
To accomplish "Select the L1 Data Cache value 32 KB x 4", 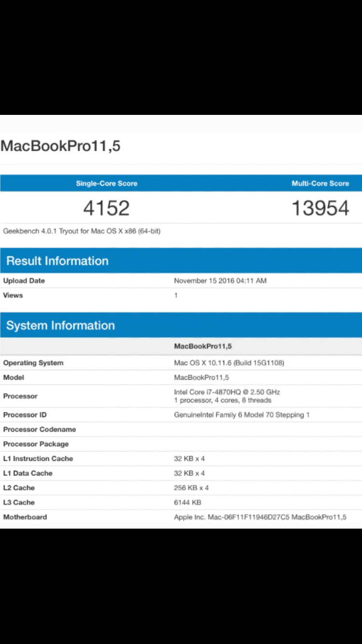I will 190,473.
